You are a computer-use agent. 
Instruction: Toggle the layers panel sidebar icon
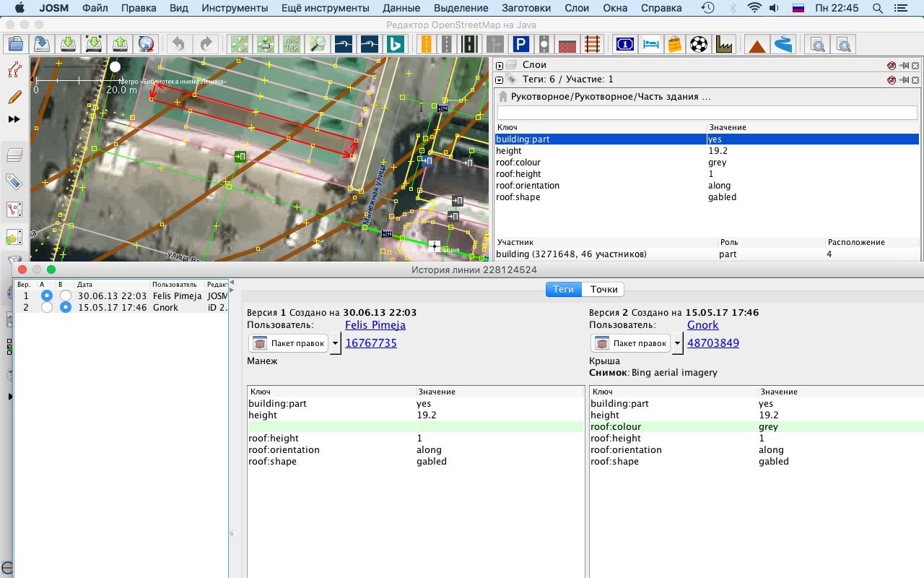(14, 155)
